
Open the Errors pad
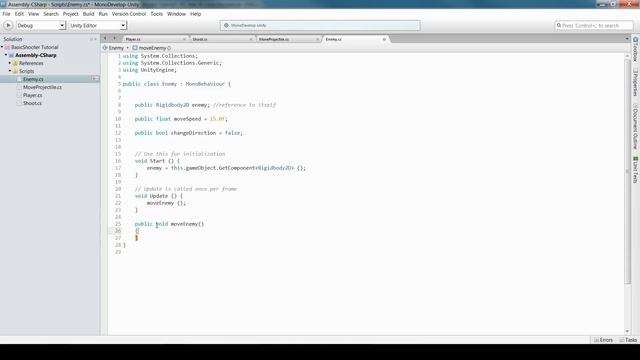pyautogui.click(x=603, y=340)
